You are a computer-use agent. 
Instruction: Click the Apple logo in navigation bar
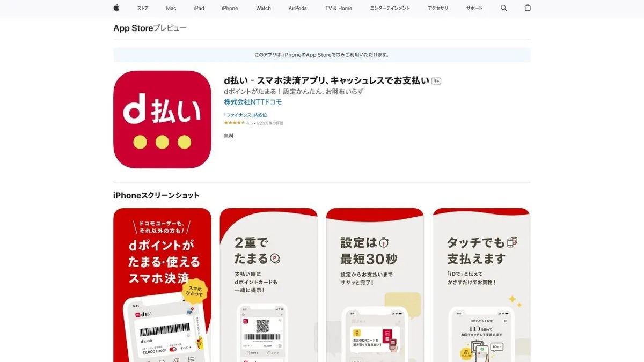(116, 8)
